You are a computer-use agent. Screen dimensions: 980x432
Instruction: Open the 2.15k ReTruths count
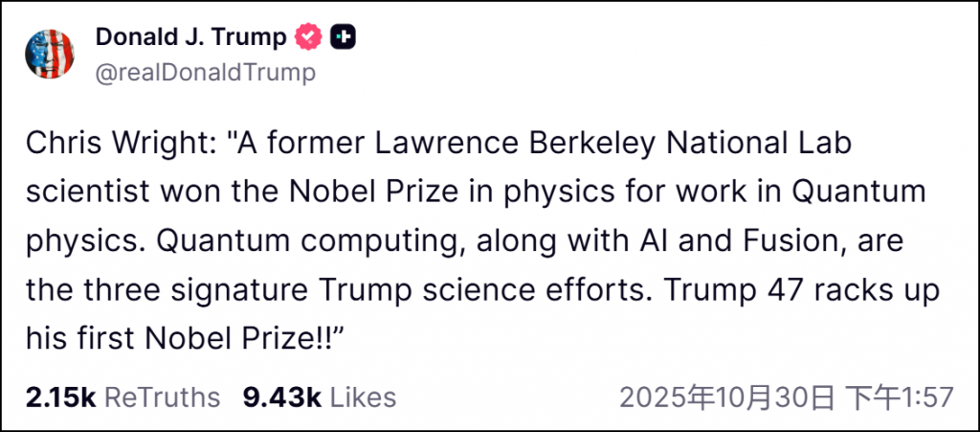point(60,398)
